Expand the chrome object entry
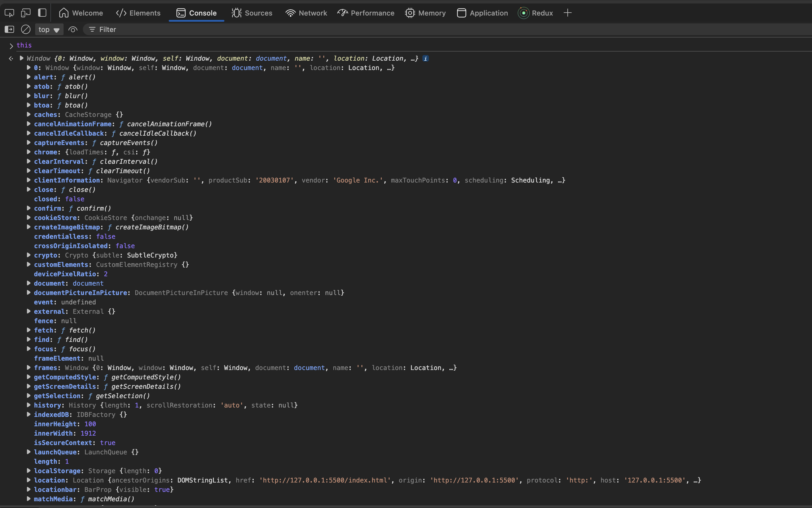This screenshot has width=812, height=508. coord(28,152)
